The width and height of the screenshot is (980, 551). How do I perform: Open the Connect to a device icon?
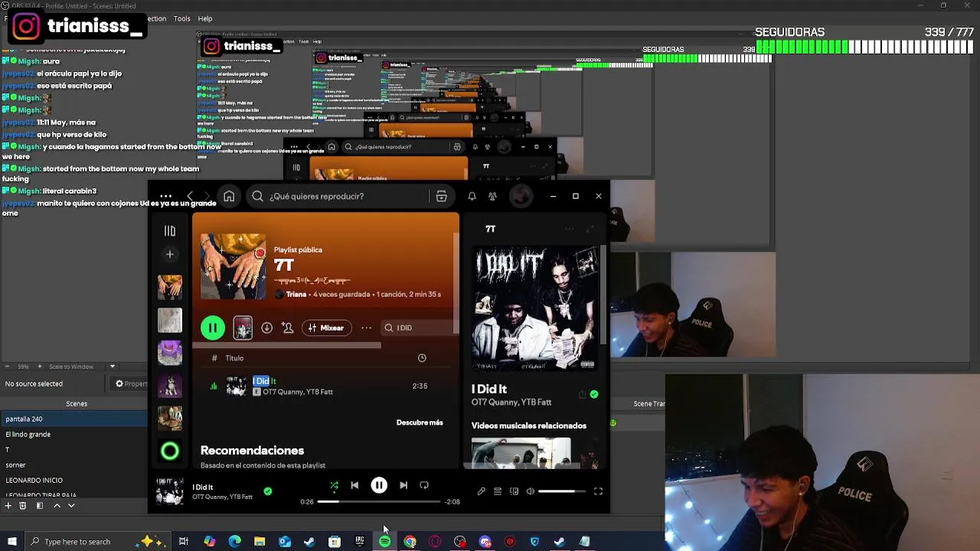514,491
